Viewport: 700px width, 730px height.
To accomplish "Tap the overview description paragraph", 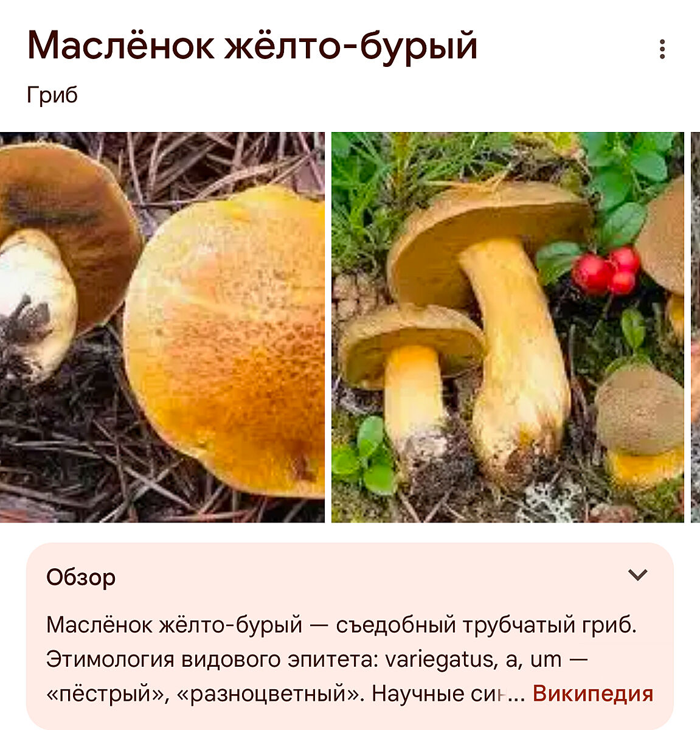I will (350, 659).
